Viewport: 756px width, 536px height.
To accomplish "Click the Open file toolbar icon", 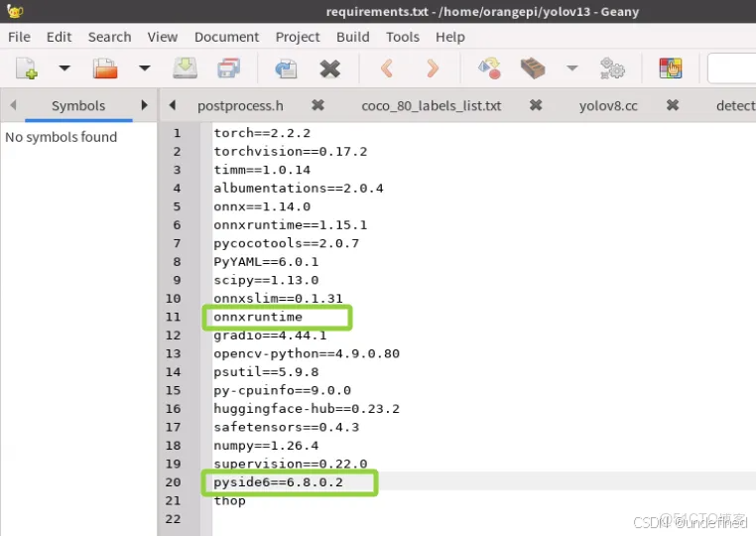I will 104,68.
